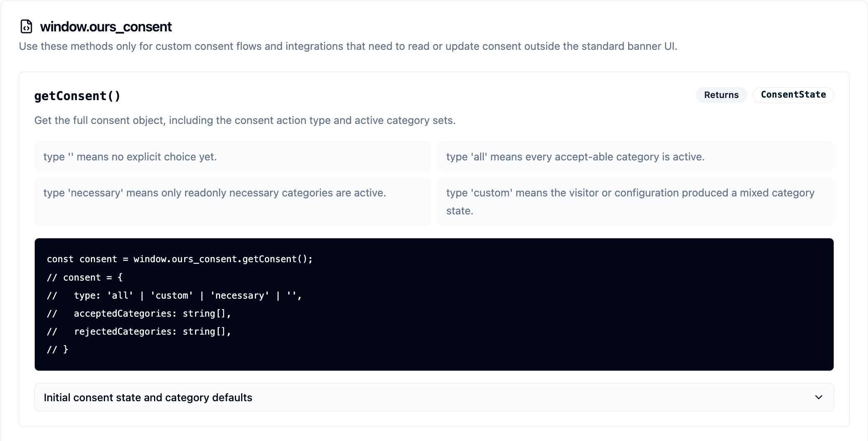Click the chevron arrow in the defaults accordion
The image size is (868, 441).
819,397
